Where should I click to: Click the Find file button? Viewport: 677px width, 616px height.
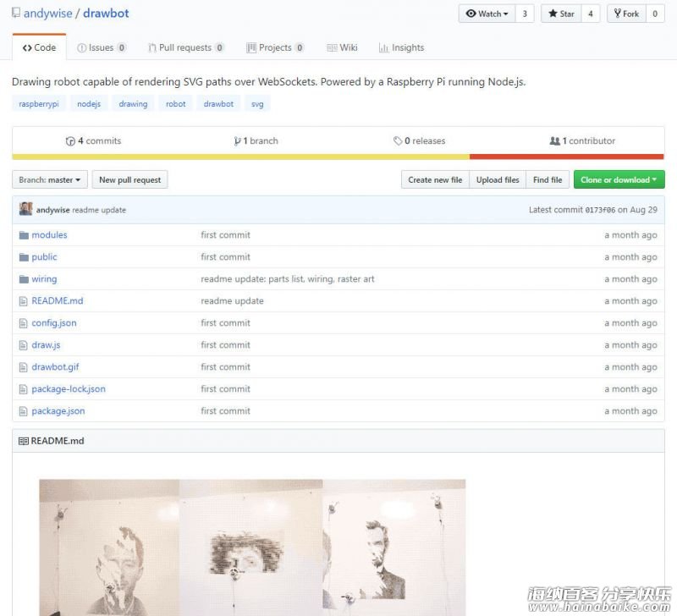click(x=548, y=179)
